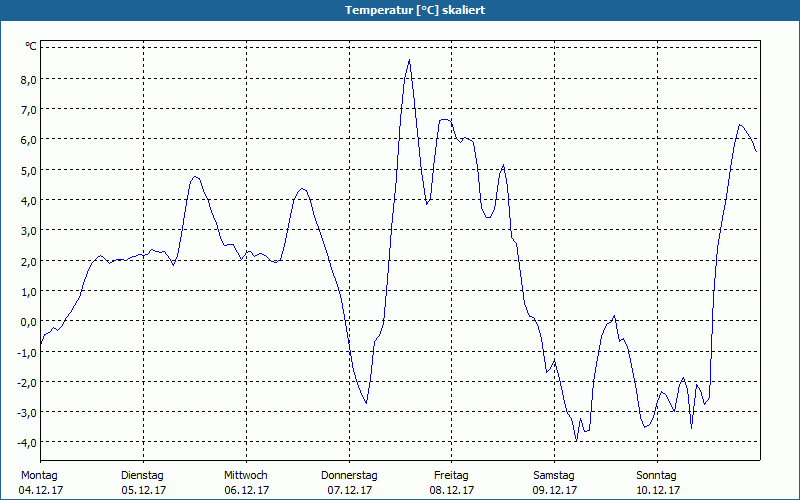Viewport: 800px width, 500px height.
Task: Click the highest temperature peak on Thursday
Action: click(x=409, y=60)
